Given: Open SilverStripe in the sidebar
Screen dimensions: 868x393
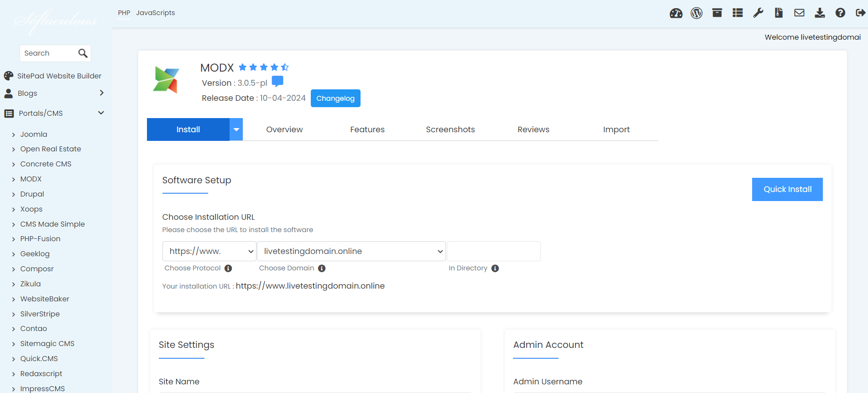Looking at the screenshot, I should (x=40, y=314).
